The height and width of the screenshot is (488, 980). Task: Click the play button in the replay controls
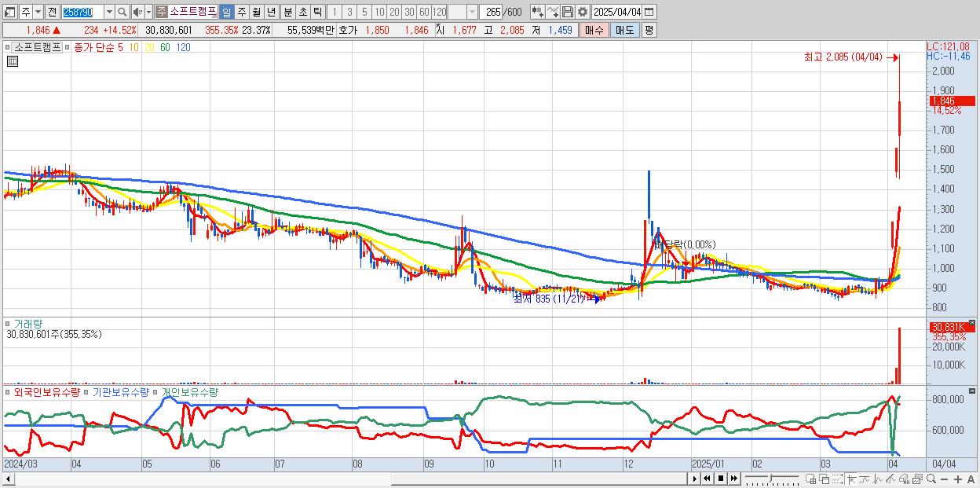tap(695, 478)
